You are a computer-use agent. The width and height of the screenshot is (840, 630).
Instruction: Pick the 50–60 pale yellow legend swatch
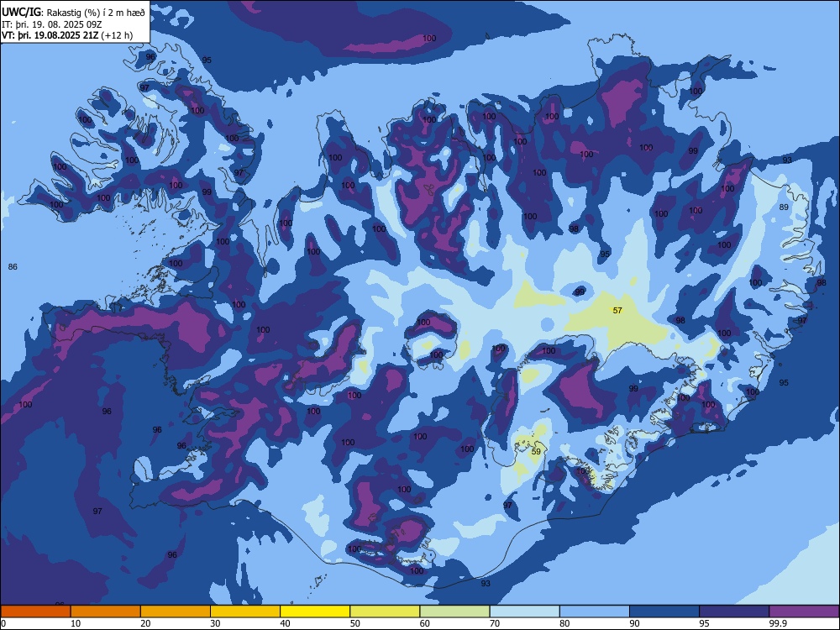pos(386,612)
